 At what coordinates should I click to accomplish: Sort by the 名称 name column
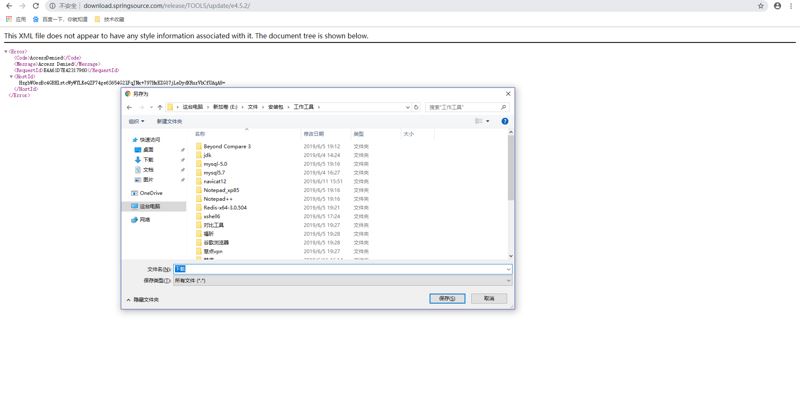pos(247,134)
